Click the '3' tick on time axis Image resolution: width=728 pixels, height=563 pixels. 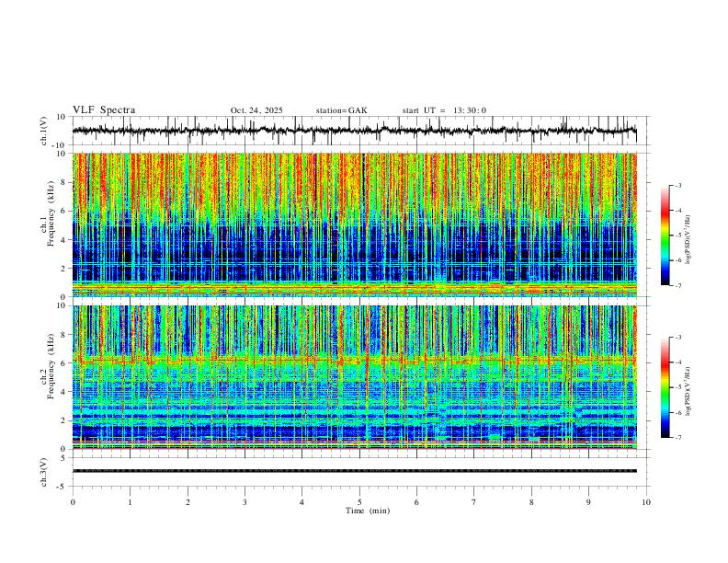coord(245,502)
